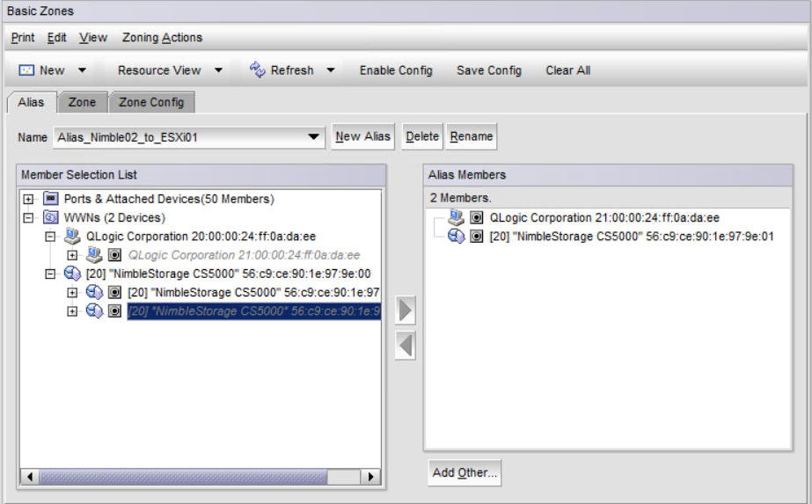Click the storage icon beside NimbleStorage 56:c9:ce:90:1e:97:9e:00

pos(72,274)
